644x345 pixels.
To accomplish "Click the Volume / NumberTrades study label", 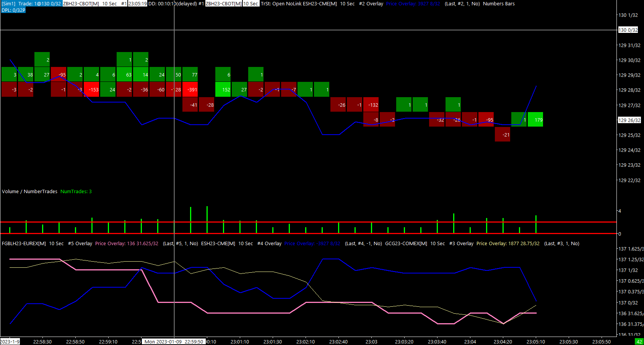I will pos(29,192).
